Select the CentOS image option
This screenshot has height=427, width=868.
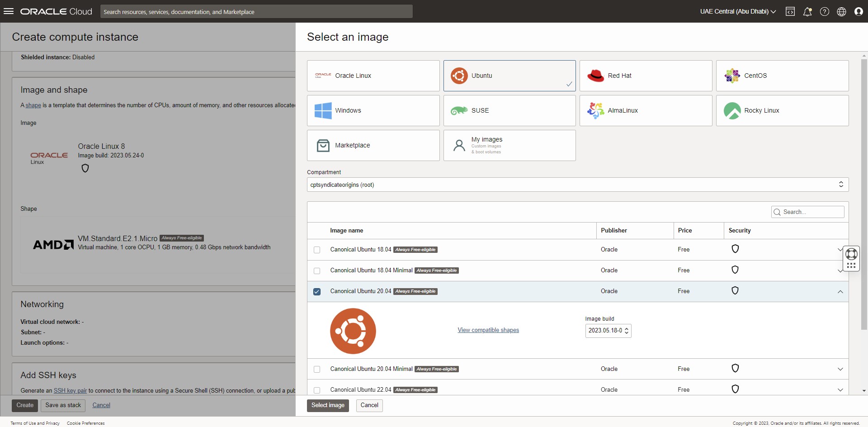pyautogui.click(x=782, y=76)
